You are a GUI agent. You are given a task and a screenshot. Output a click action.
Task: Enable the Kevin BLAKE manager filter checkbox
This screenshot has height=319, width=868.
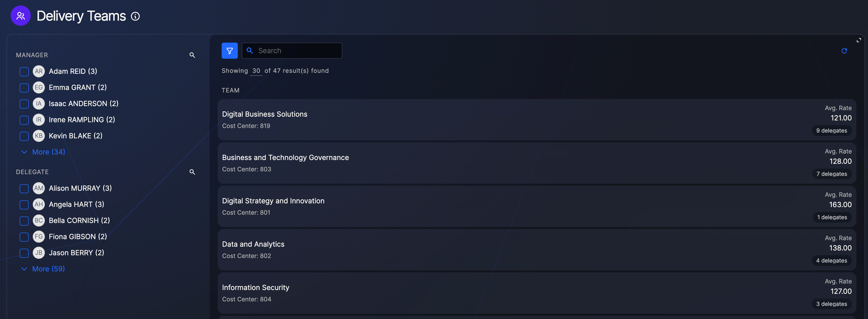click(x=24, y=136)
